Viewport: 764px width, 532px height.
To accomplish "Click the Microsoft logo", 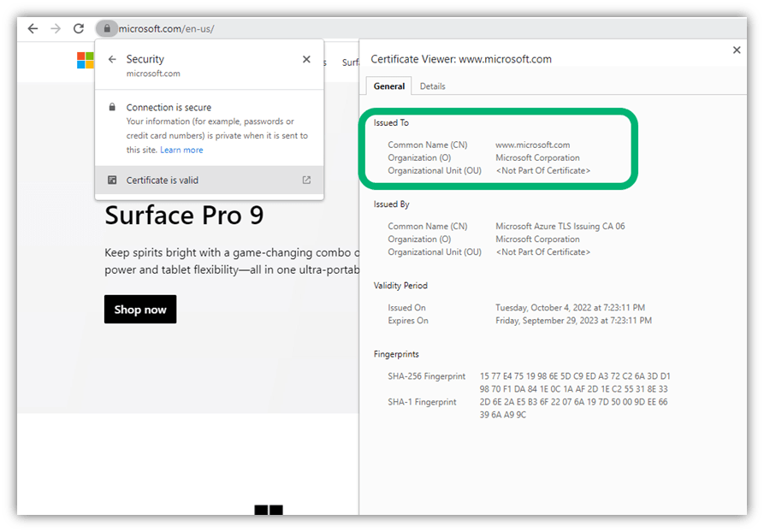I will [x=86, y=61].
